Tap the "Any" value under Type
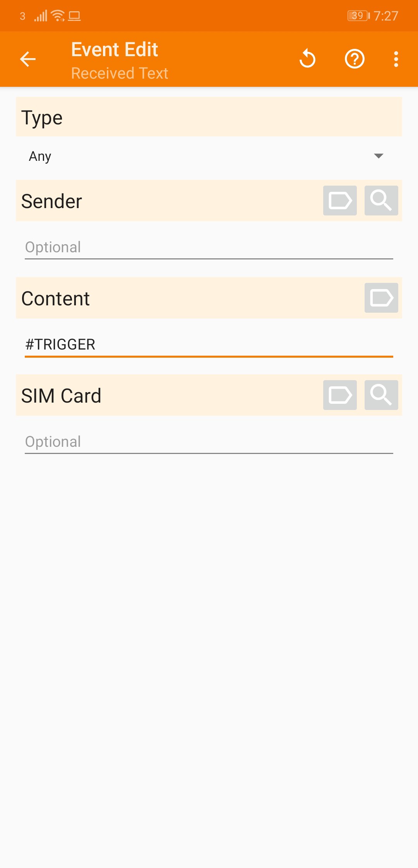This screenshot has width=418, height=868. click(x=40, y=156)
